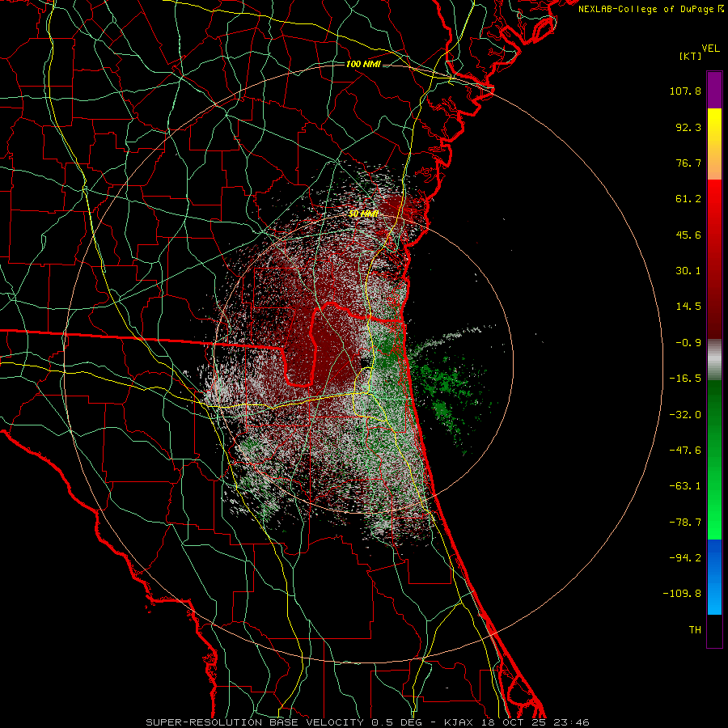
Task: Click the -47.6 velocity scale value
Action: pos(685,451)
